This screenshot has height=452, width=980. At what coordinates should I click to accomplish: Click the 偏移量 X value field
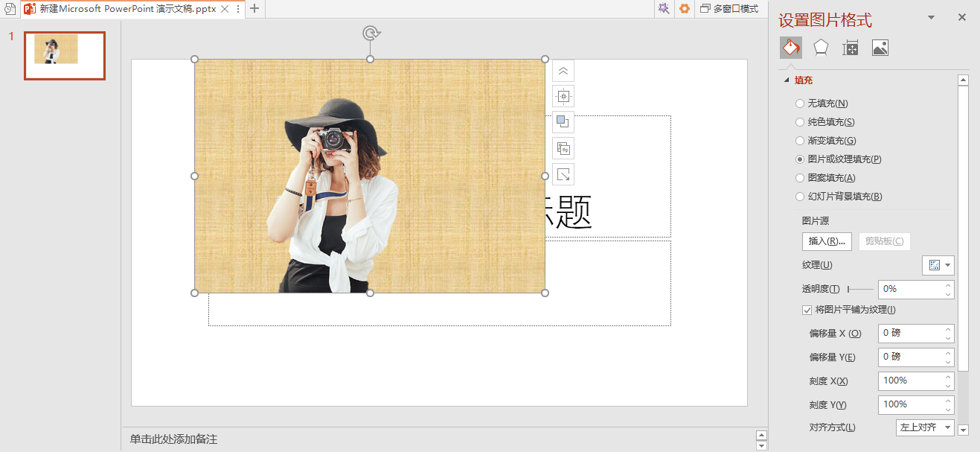click(910, 334)
